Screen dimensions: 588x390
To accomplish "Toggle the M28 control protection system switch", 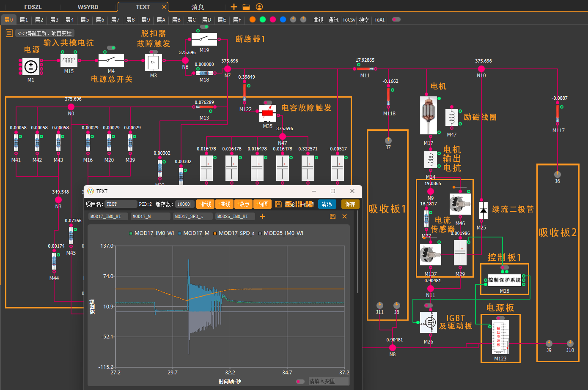I will tap(505, 267).
